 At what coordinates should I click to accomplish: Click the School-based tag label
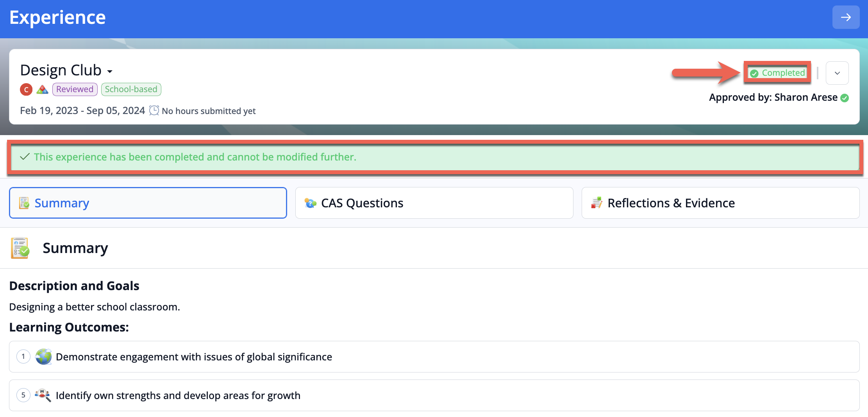131,89
